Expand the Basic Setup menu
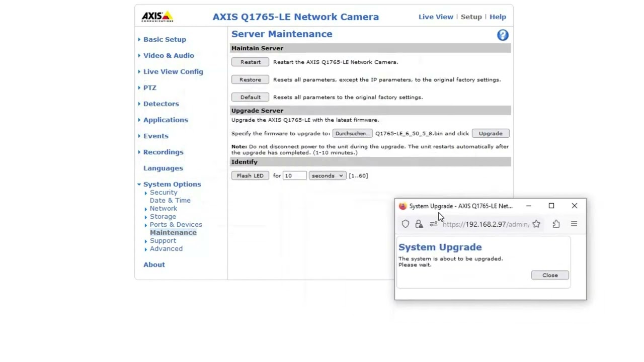644x362 pixels. [165, 39]
